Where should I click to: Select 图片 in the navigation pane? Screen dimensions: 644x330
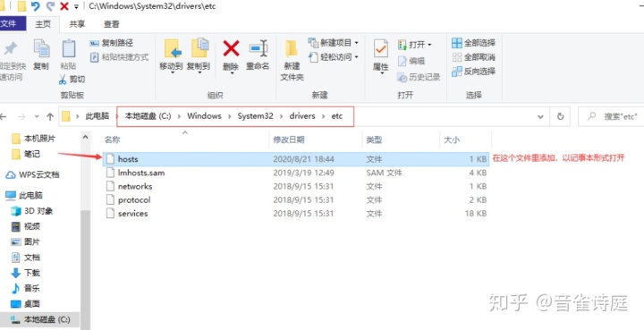pos(26,241)
